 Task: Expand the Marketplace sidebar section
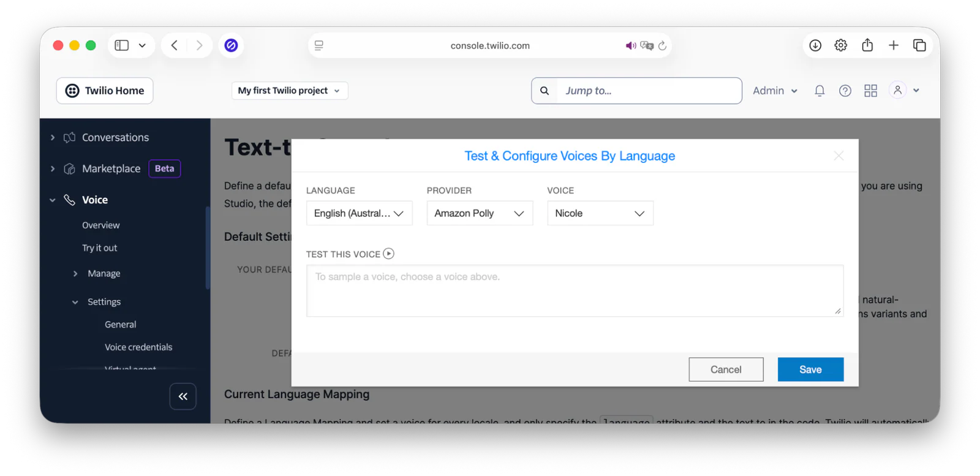pos(53,168)
